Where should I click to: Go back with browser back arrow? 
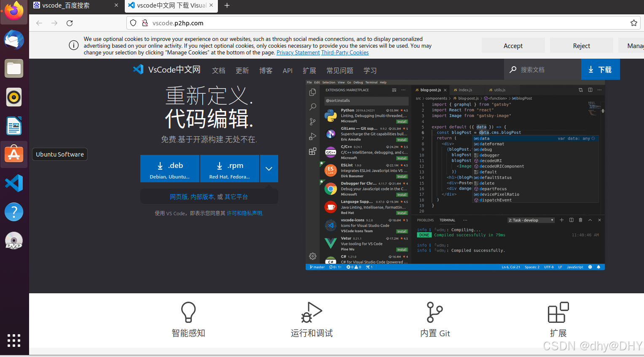39,23
